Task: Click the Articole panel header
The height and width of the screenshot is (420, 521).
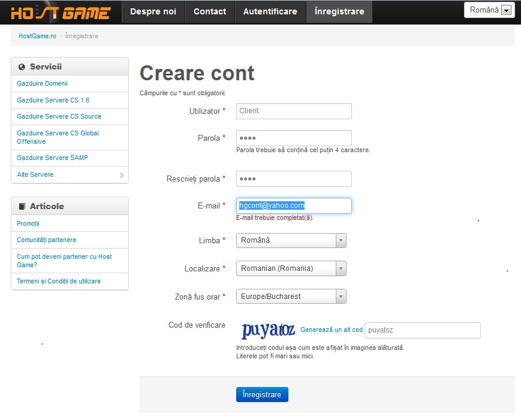Action: pos(70,206)
